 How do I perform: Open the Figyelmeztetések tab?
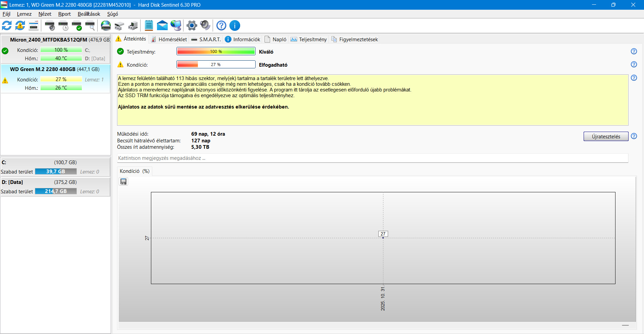click(354, 39)
